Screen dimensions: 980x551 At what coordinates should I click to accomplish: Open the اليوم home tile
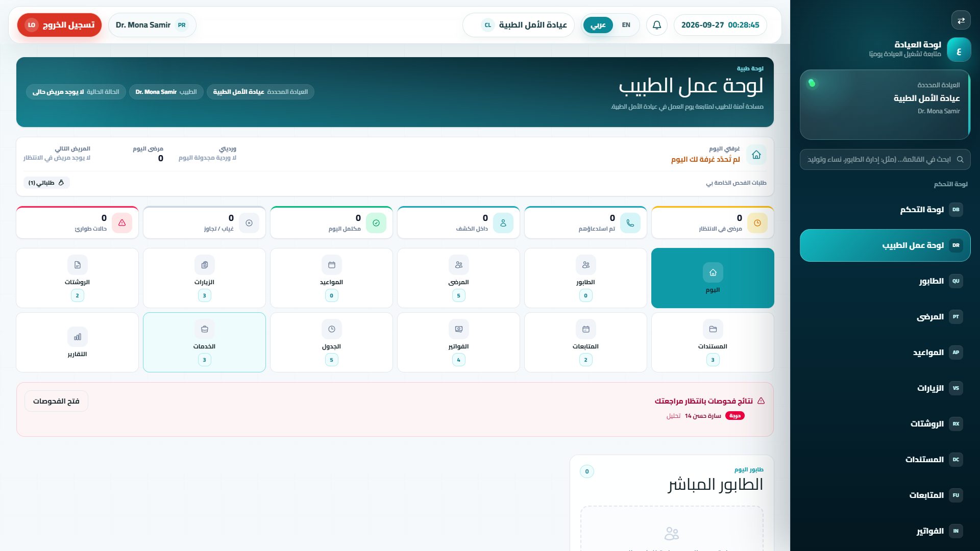713,278
